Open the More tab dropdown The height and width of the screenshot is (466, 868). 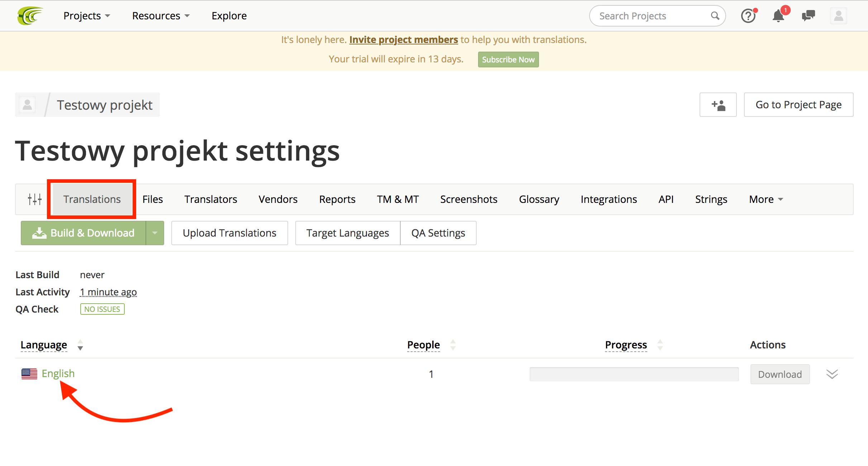pyautogui.click(x=766, y=199)
